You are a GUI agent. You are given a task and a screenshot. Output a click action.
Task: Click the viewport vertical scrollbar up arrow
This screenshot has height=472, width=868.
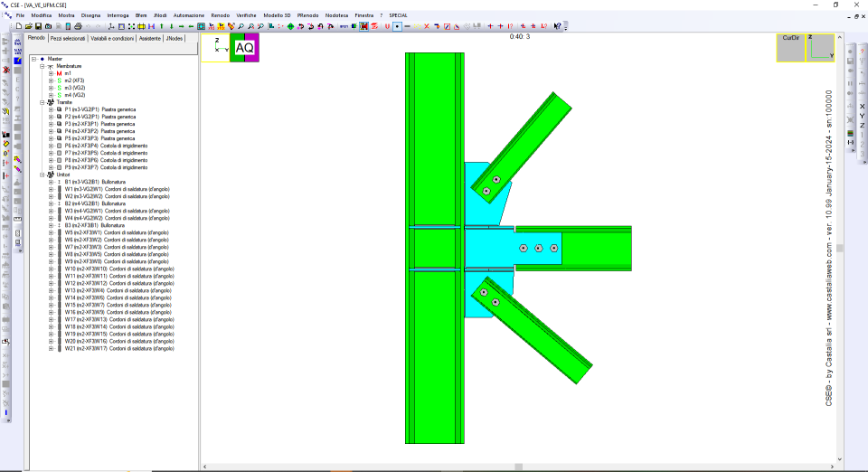(840, 38)
